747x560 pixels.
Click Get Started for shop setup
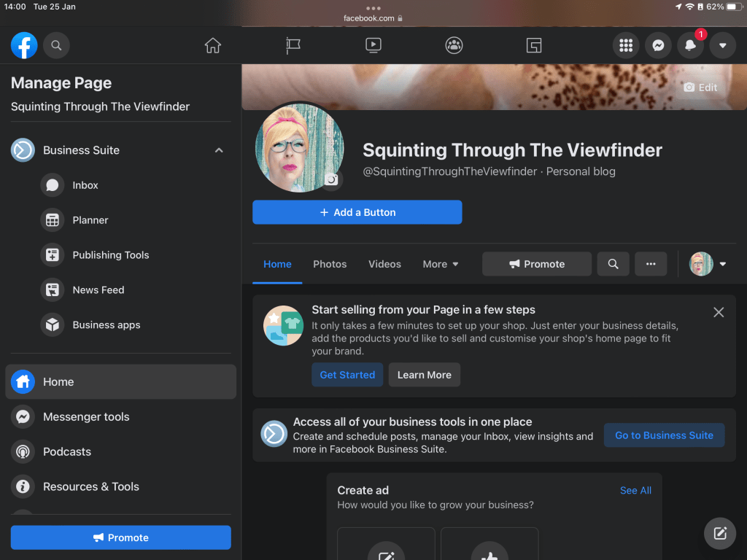(347, 375)
